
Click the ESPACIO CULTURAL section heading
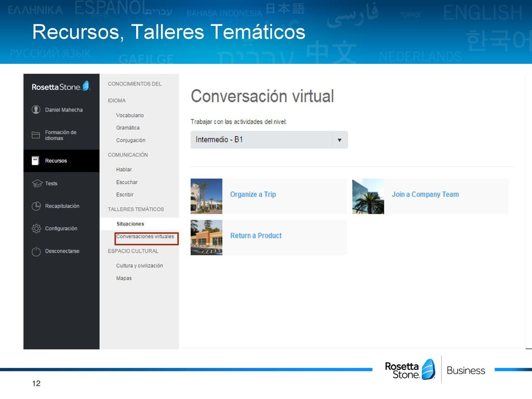(x=133, y=251)
